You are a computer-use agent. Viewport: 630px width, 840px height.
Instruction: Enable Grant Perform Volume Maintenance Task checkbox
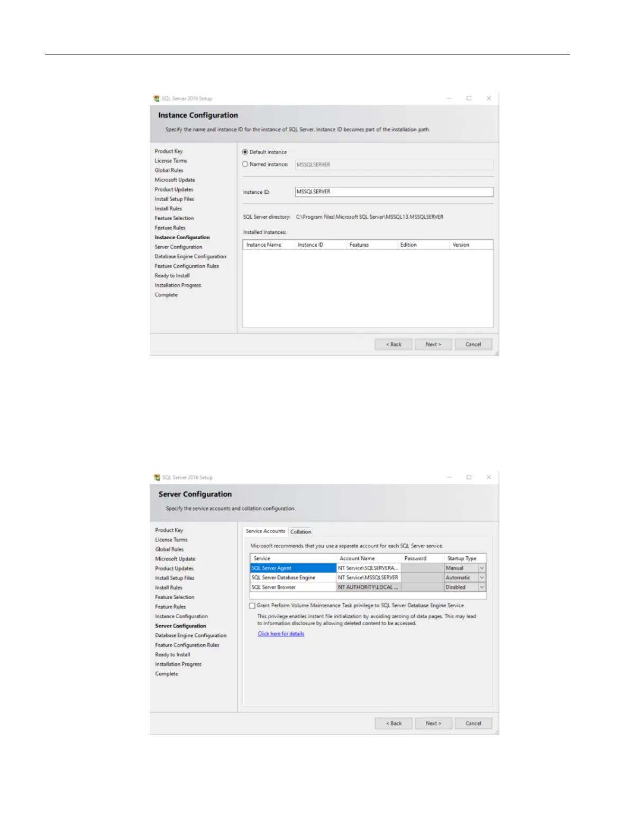point(252,606)
